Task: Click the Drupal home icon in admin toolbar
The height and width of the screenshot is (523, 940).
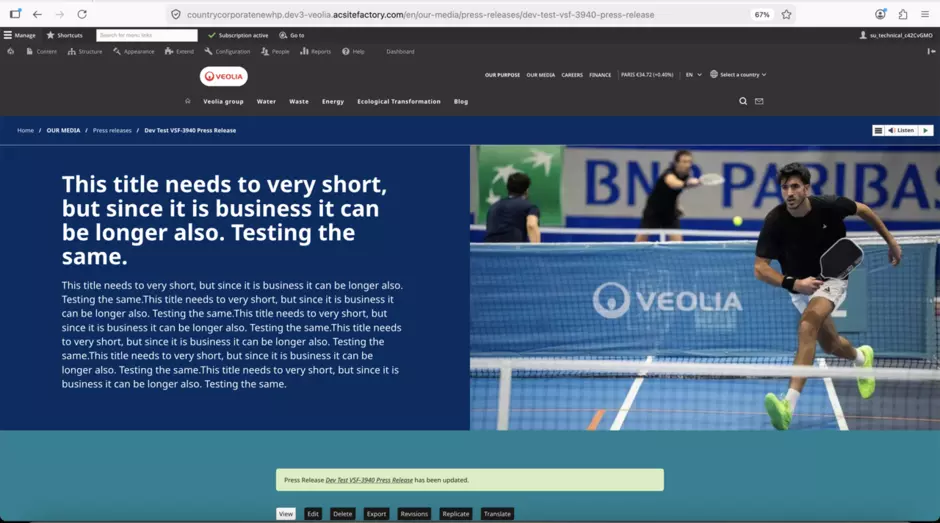Action: (11, 52)
